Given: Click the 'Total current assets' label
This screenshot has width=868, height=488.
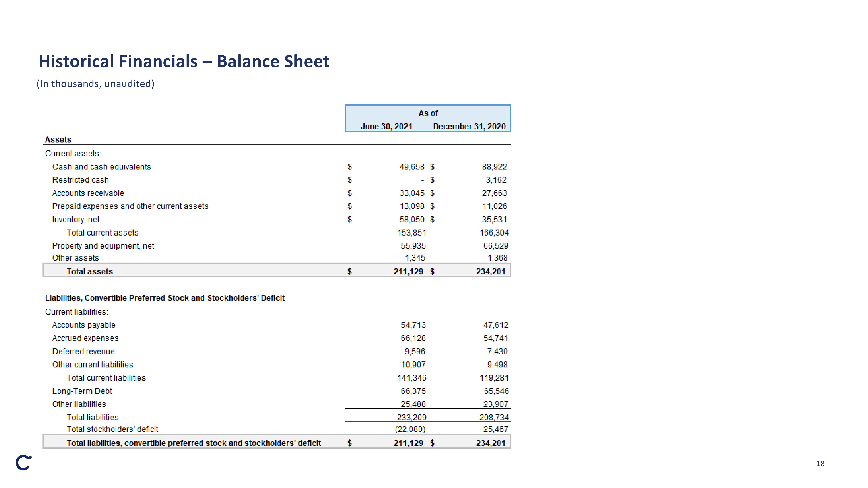Looking at the screenshot, I should [x=102, y=233].
